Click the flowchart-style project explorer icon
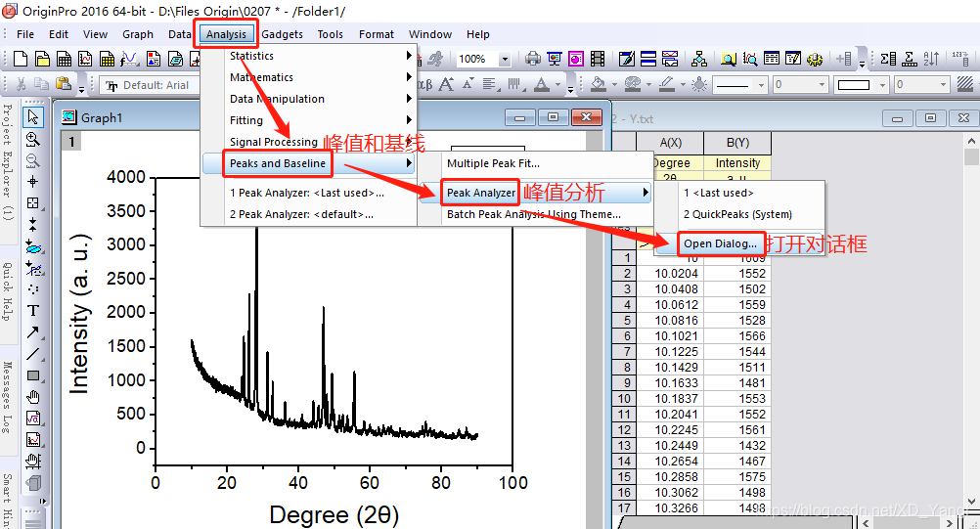 [x=699, y=59]
